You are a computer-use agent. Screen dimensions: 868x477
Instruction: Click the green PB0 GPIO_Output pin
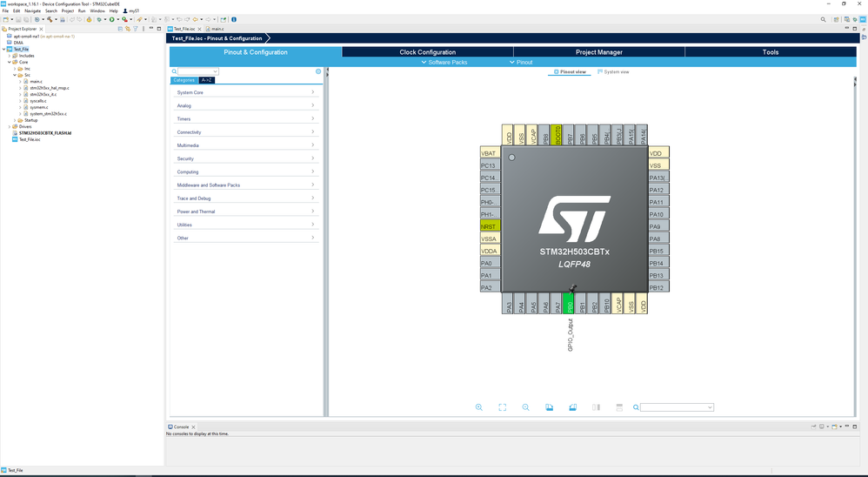click(569, 304)
